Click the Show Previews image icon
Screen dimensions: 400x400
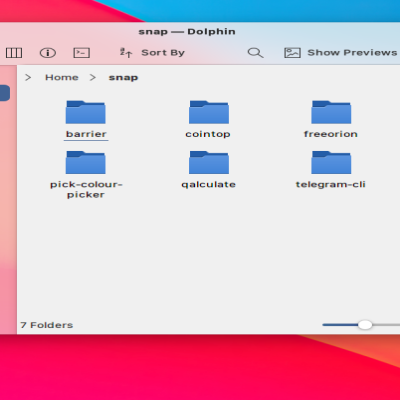tap(292, 53)
